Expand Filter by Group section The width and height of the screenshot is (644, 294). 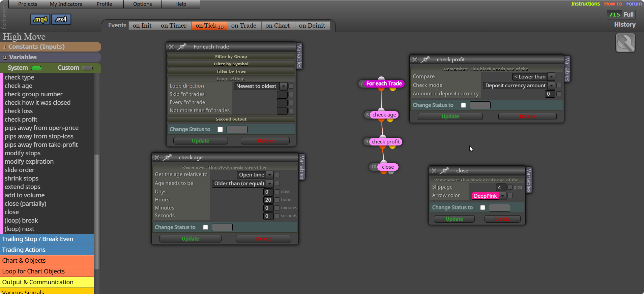(x=231, y=57)
